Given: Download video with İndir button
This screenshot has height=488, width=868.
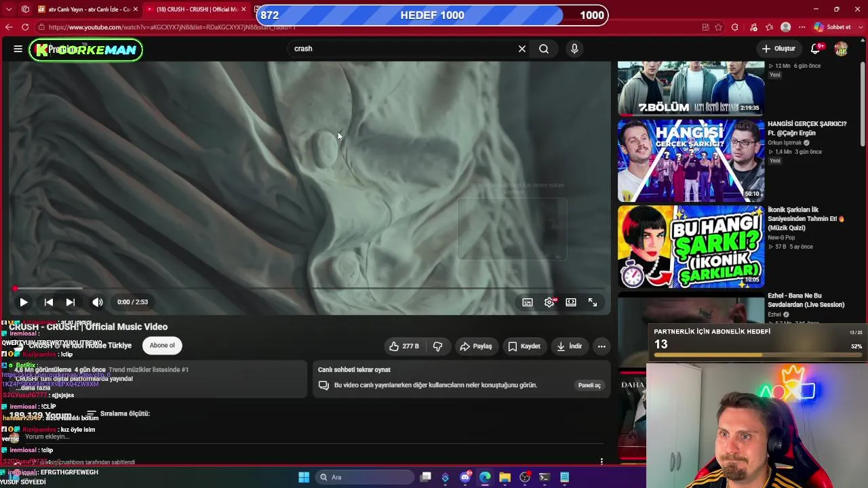Looking at the screenshot, I should pyautogui.click(x=569, y=346).
